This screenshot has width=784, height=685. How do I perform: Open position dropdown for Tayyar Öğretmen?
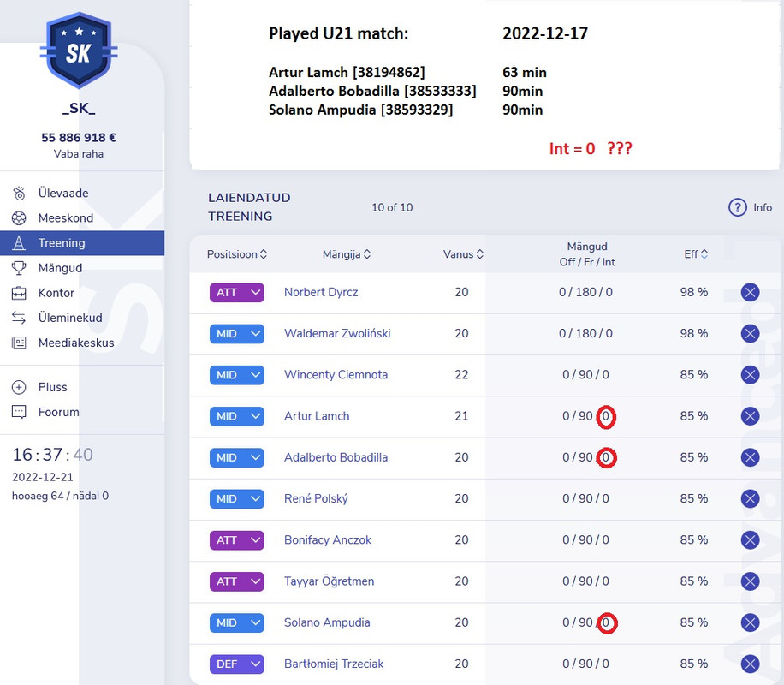coord(236,582)
